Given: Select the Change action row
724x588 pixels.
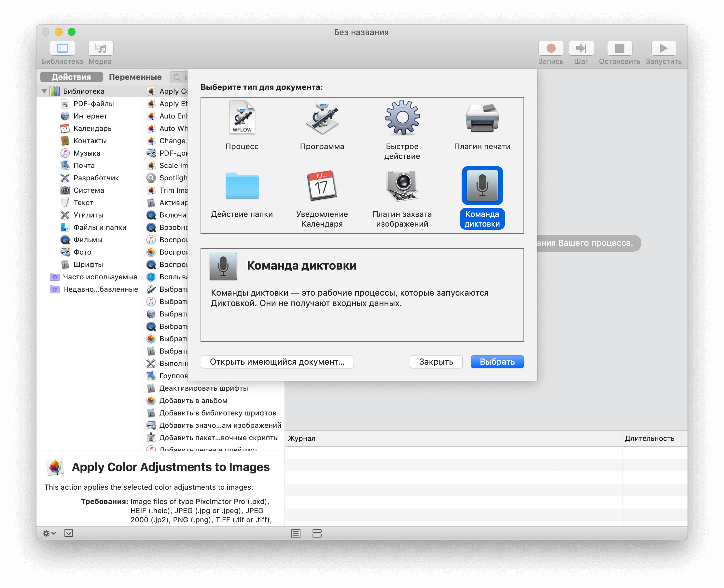Looking at the screenshot, I should pos(166,141).
